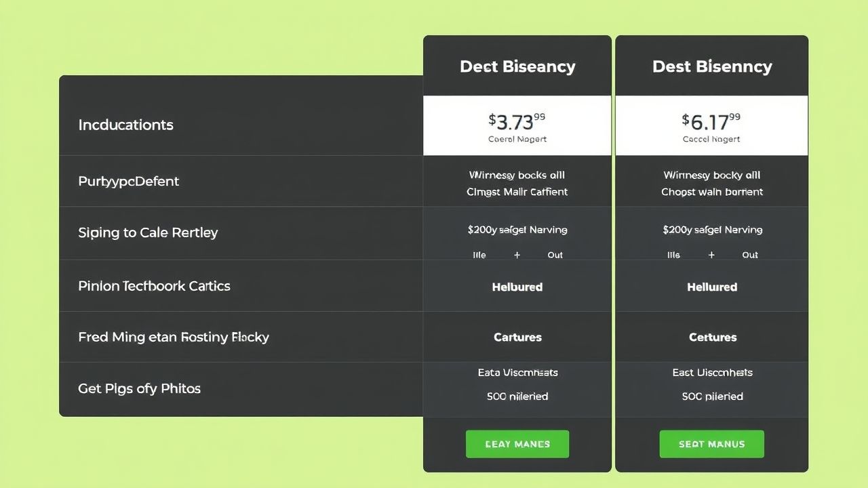This screenshot has height=488, width=868.
Task: Select the Dect Biseancy plan header
Action: 517,66
